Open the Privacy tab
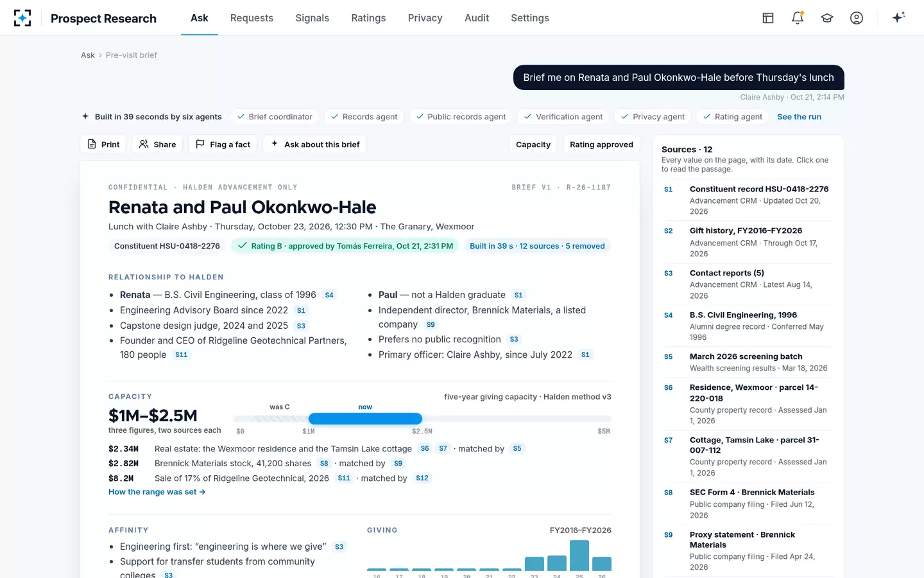Viewport: 924px width, 578px height. click(x=425, y=18)
